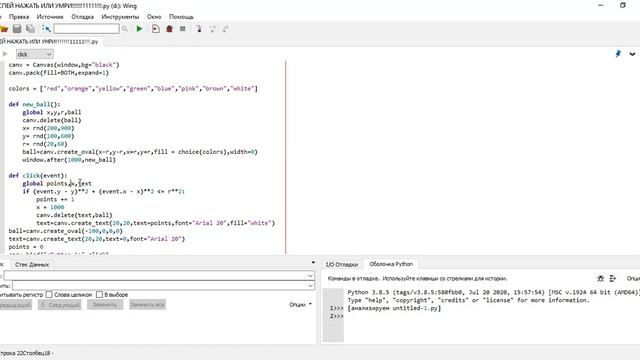The width and height of the screenshot is (640, 360).
Task: Toggle the "Слова целиком" checkbox
Action: [x=49, y=294]
